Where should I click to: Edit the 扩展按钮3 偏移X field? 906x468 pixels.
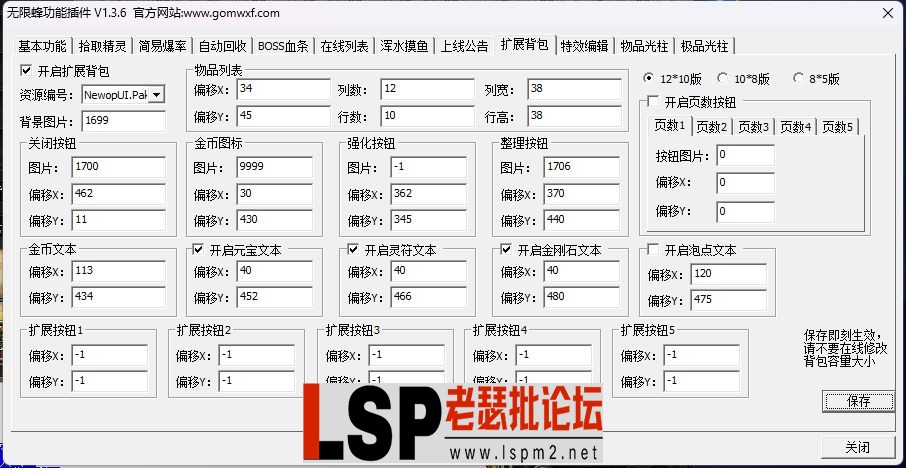(x=407, y=355)
